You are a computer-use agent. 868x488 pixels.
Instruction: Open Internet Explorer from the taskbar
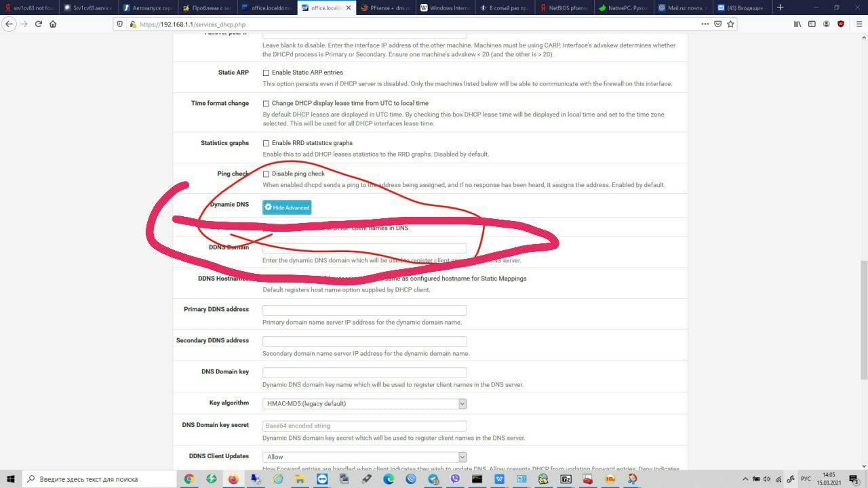pyautogui.click(x=278, y=479)
